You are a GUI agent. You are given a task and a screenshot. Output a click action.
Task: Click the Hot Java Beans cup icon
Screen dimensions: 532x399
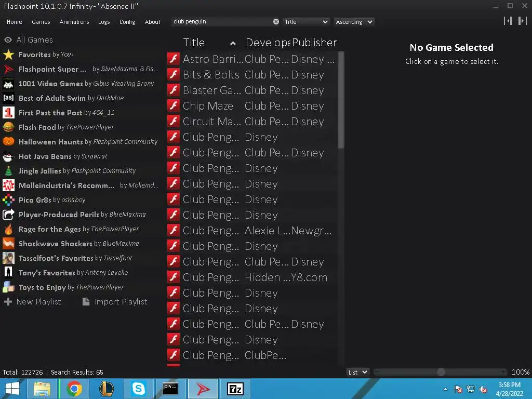pos(8,156)
